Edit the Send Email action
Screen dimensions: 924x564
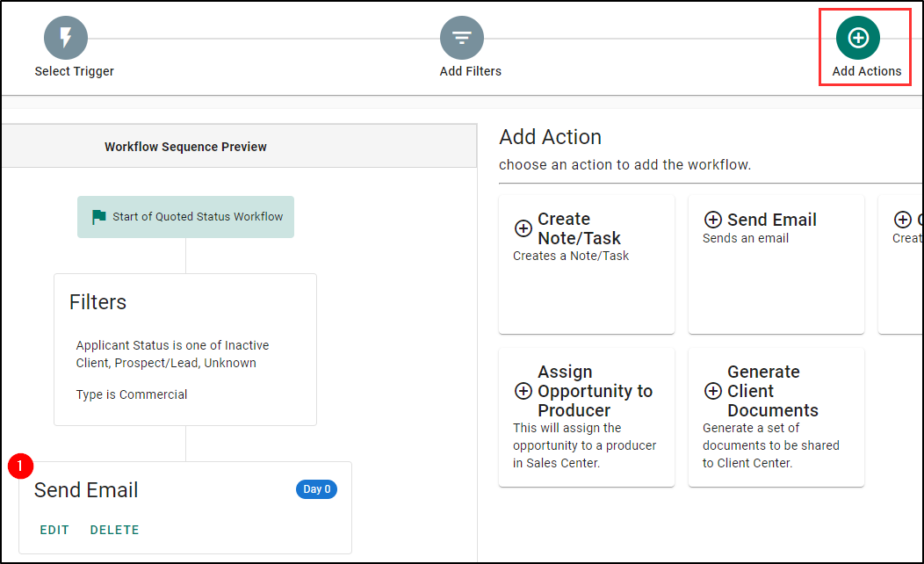click(54, 530)
